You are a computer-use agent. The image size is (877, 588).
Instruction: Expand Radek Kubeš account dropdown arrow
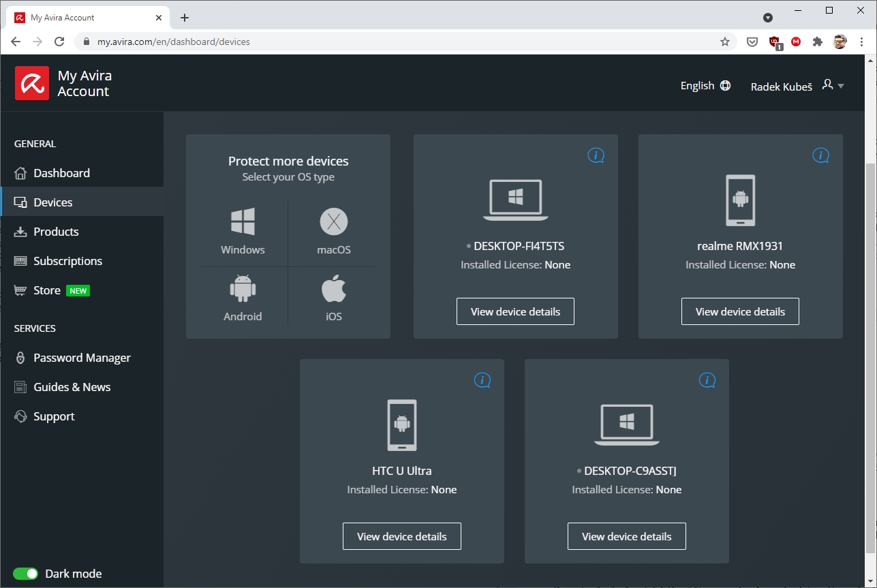click(x=841, y=86)
